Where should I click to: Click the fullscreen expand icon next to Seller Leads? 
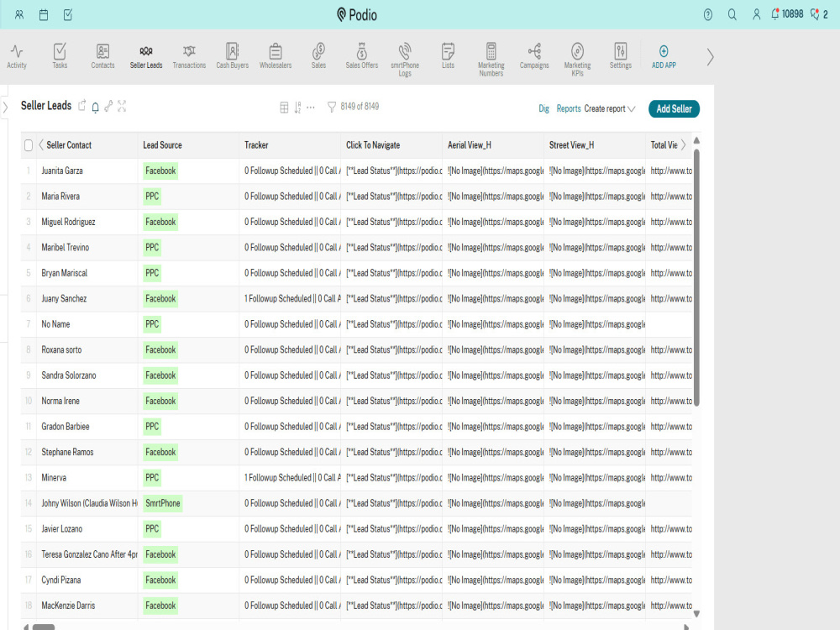(122, 106)
